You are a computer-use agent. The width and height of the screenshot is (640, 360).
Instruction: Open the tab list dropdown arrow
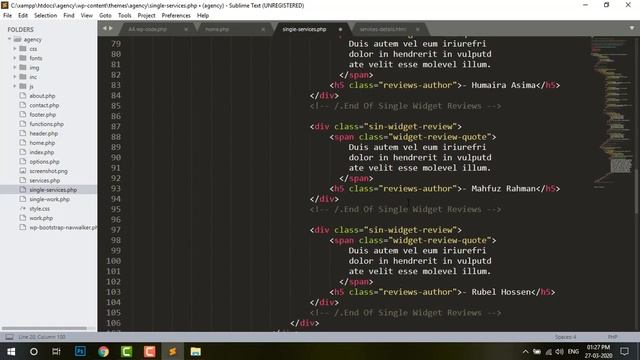click(632, 28)
